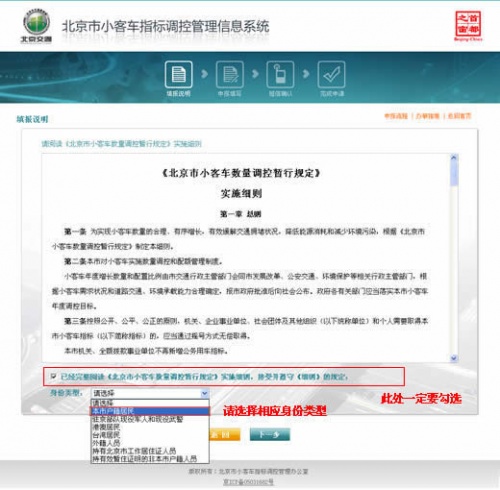This screenshot has width=500, height=490.
Task: Click the scroll up arrow of regulations box
Action: tap(454, 157)
